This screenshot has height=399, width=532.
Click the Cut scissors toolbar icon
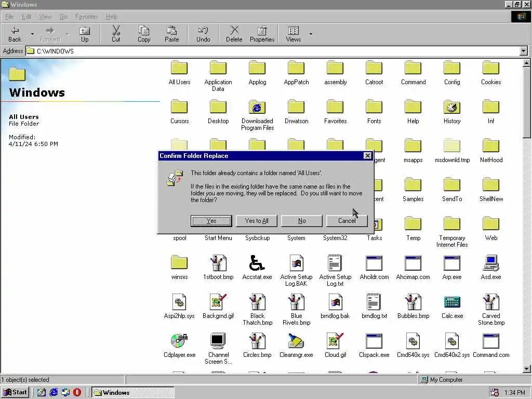pyautogui.click(x=116, y=34)
